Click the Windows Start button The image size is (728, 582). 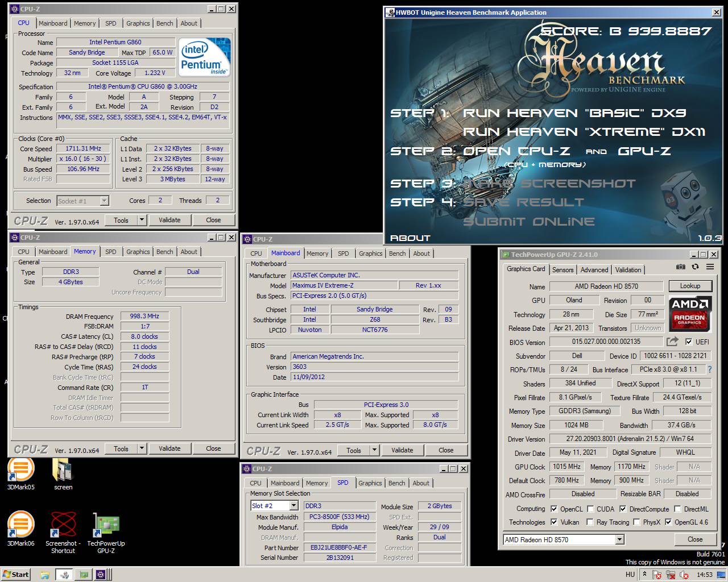(15, 574)
